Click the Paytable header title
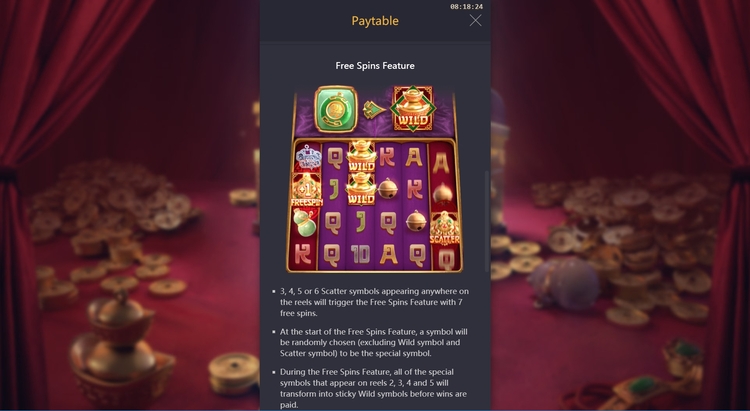The height and width of the screenshot is (411, 750). click(x=375, y=21)
